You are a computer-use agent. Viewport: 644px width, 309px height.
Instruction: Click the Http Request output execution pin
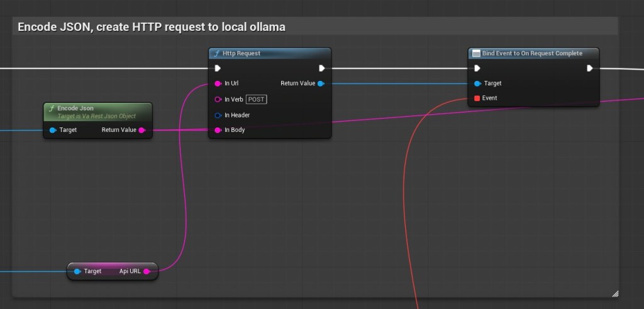321,68
